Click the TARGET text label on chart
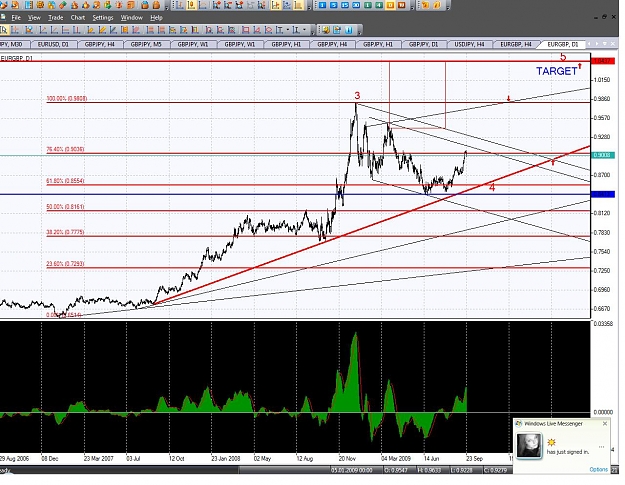625x485 pixels. pos(556,71)
